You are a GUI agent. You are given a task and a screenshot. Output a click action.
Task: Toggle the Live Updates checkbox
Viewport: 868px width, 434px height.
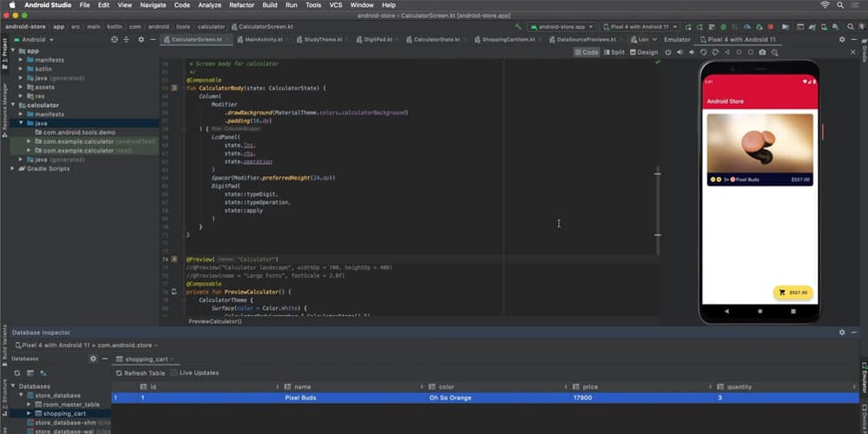[174, 373]
